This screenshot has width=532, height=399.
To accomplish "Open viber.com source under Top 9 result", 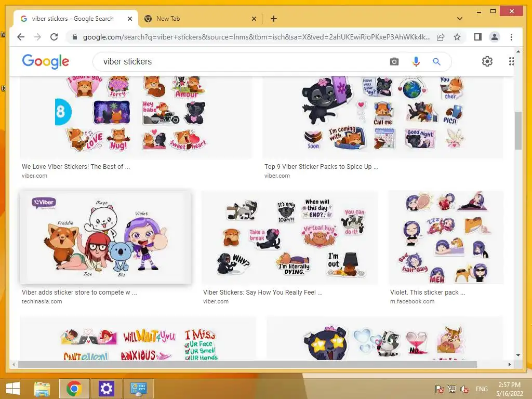I will 277,176.
